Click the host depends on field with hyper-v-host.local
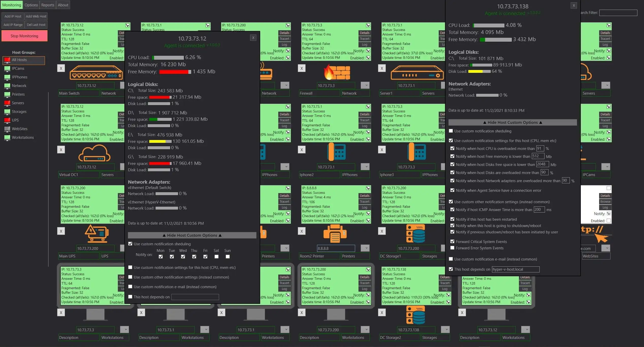 pyautogui.click(x=515, y=269)
